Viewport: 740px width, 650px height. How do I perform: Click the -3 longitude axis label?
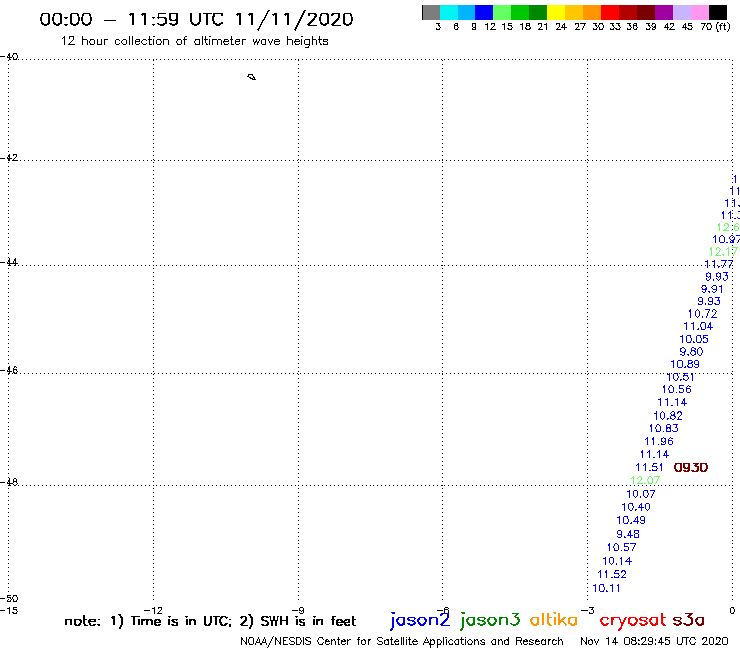pos(588,610)
